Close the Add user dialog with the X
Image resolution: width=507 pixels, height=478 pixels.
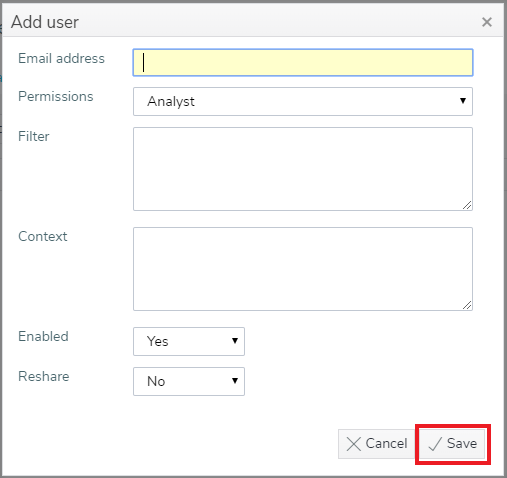click(x=487, y=22)
